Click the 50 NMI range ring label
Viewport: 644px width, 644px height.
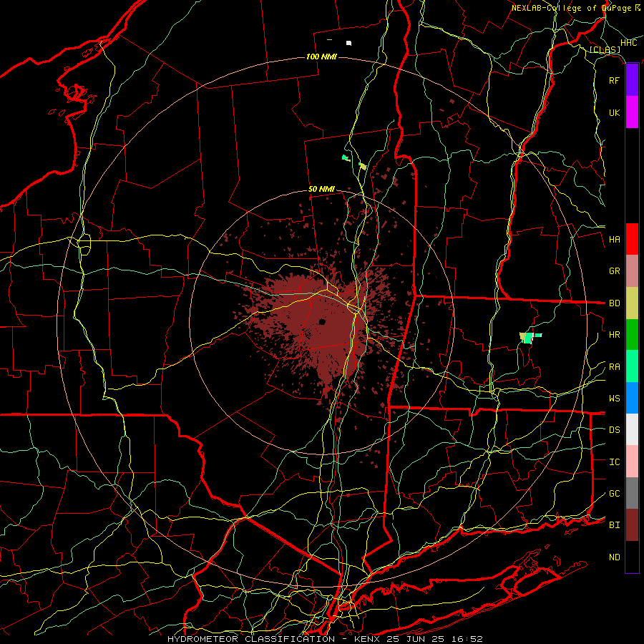coord(321,189)
